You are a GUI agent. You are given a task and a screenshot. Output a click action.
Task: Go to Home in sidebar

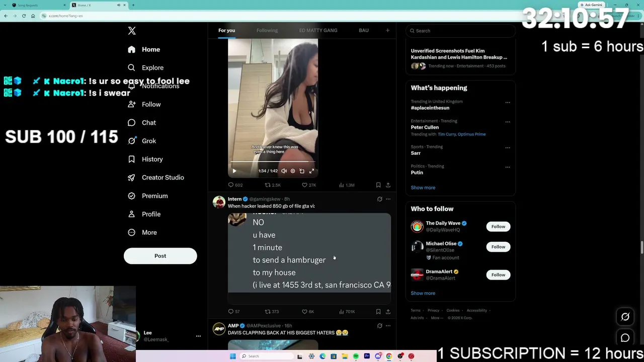coord(144,49)
